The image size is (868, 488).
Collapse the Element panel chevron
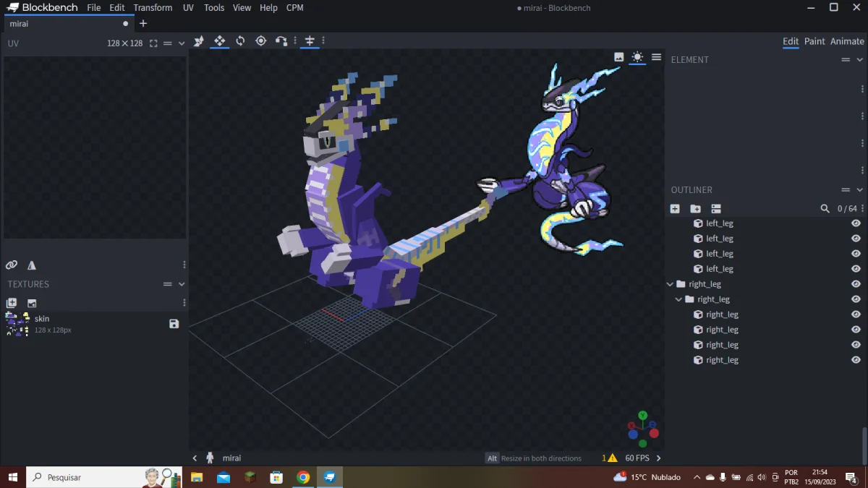point(860,60)
